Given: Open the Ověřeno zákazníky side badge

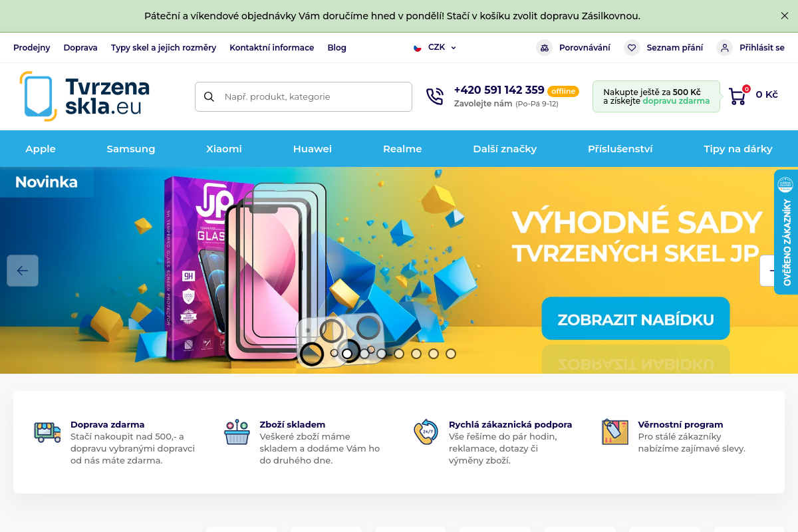Looking at the screenshot, I should pyautogui.click(x=786, y=232).
